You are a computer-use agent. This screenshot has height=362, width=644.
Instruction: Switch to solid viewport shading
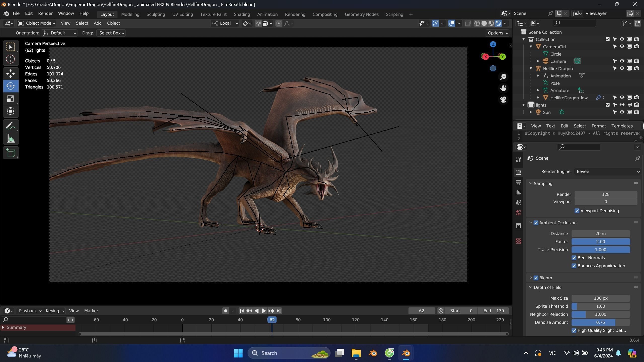coord(484,23)
